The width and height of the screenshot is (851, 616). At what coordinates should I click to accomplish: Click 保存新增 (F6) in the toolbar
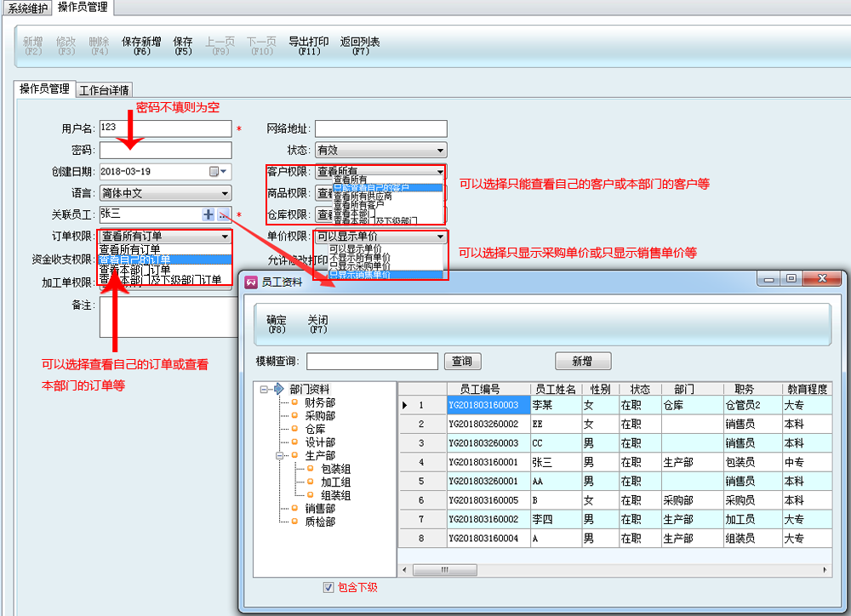(x=141, y=46)
